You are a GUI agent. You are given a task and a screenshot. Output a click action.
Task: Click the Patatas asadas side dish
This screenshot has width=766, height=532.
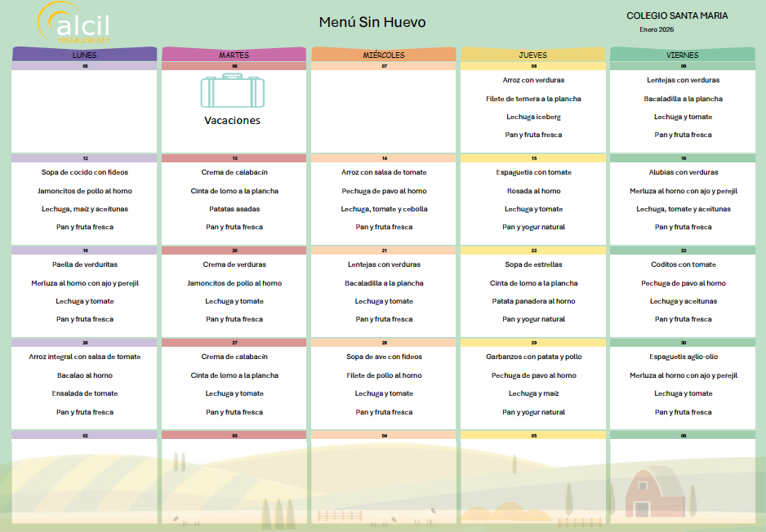pyautogui.click(x=234, y=209)
